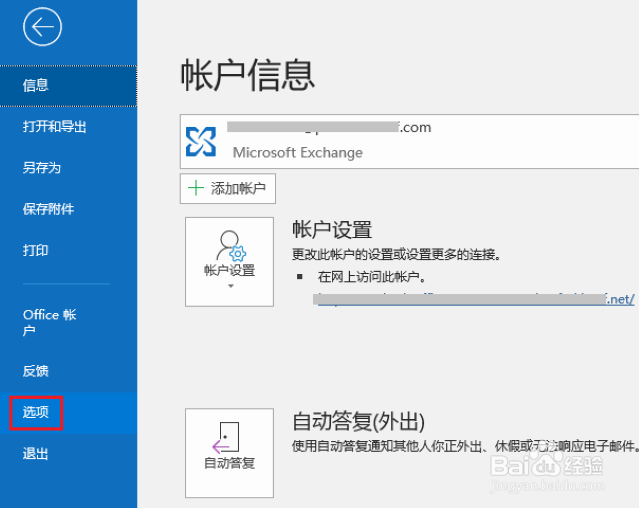
Task: Click the 添加帐户 button label
Action: pos(238,188)
